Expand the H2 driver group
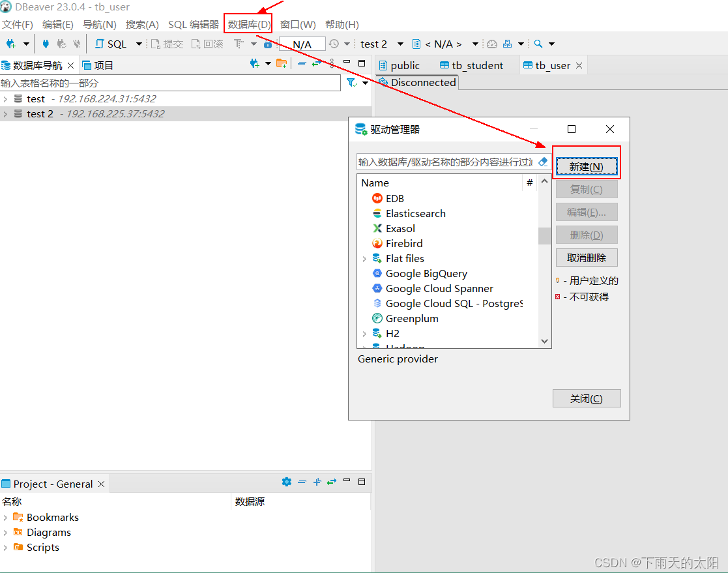The width and height of the screenshot is (728, 575). click(364, 334)
